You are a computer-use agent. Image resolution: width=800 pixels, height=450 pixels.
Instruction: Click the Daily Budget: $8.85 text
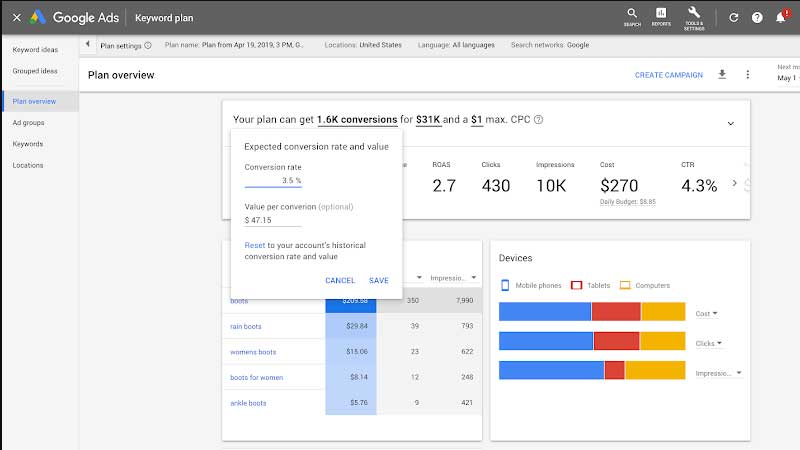point(628,202)
